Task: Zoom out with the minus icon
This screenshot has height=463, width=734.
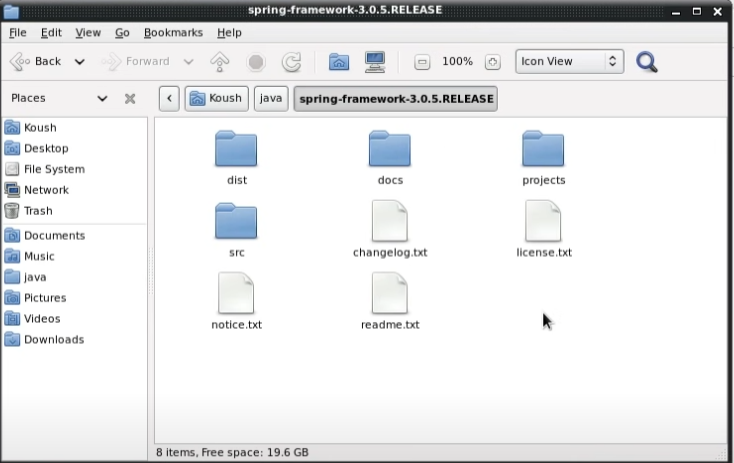Action: [422, 62]
